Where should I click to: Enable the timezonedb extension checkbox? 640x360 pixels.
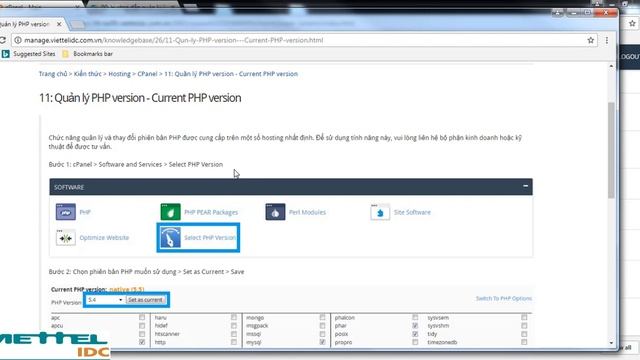(x=524, y=342)
